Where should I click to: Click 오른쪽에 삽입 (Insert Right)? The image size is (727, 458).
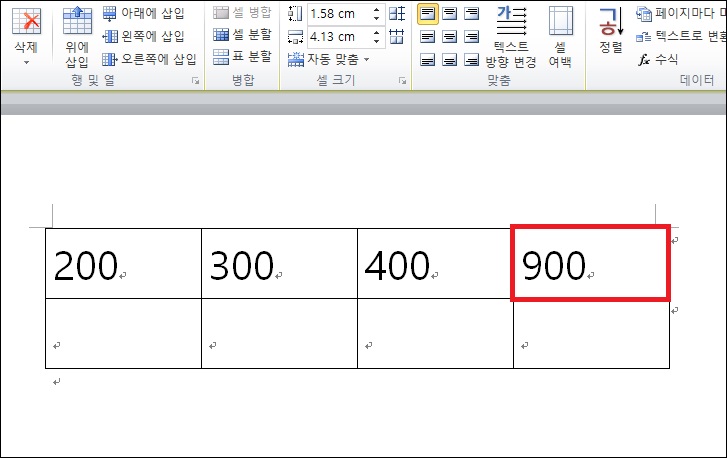pos(149,59)
